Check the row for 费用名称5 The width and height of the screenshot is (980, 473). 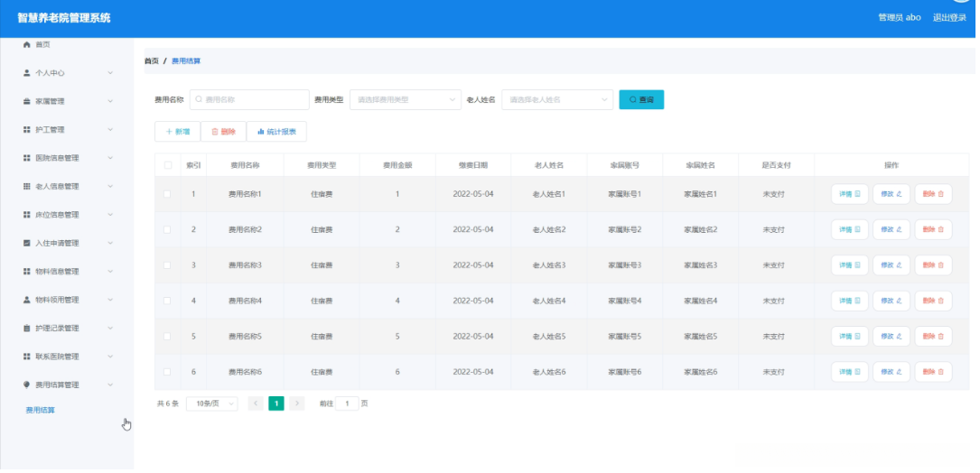point(167,336)
